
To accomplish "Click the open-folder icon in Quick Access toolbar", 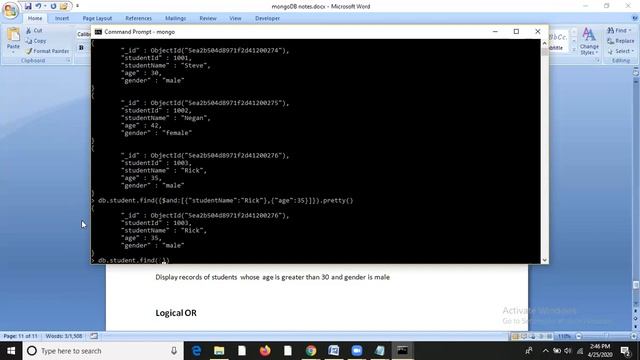I will point(64,6).
